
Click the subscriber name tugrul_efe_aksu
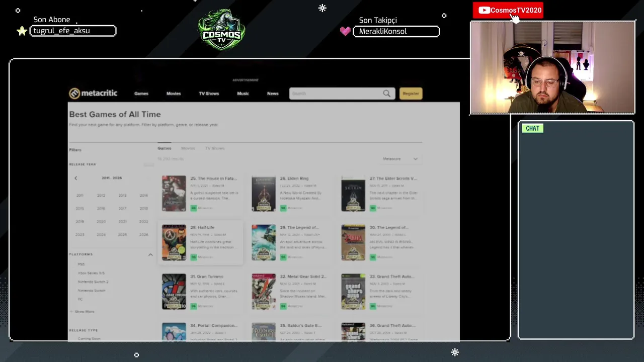[61, 31]
